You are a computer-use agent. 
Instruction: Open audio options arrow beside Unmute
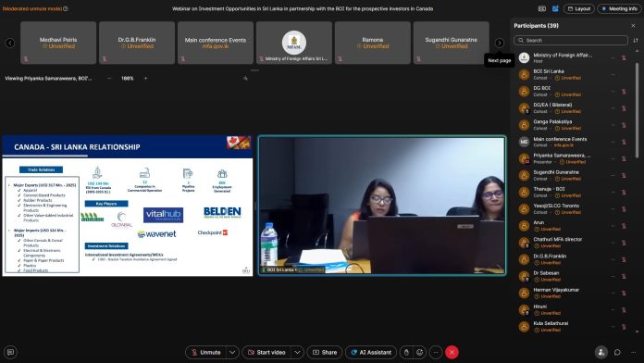pyautogui.click(x=232, y=352)
